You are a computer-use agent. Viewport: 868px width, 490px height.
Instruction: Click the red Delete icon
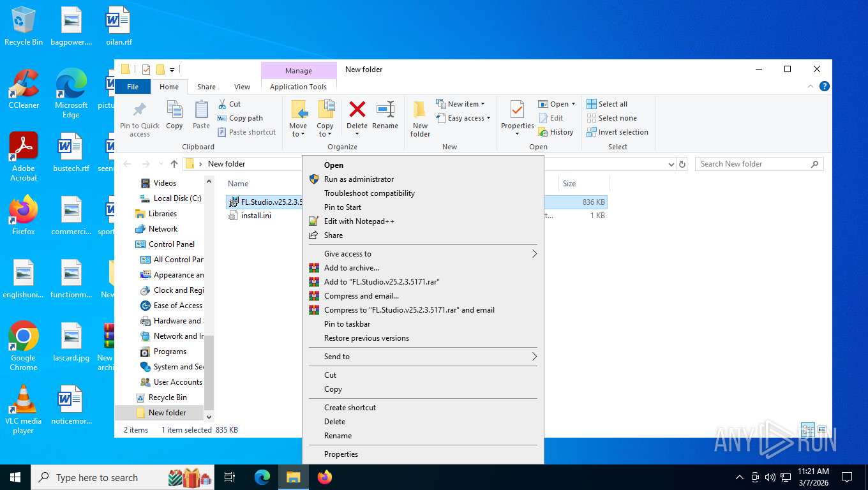(x=357, y=110)
